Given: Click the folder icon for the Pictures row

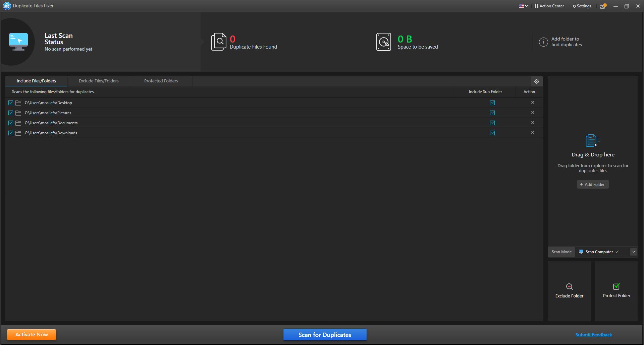Looking at the screenshot, I should [x=18, y=113].
